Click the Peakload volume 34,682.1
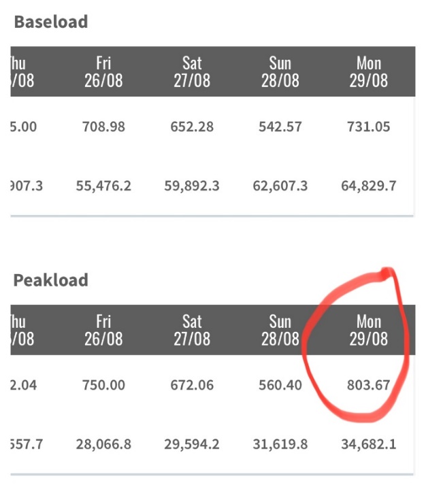 [x=369, y=444]
